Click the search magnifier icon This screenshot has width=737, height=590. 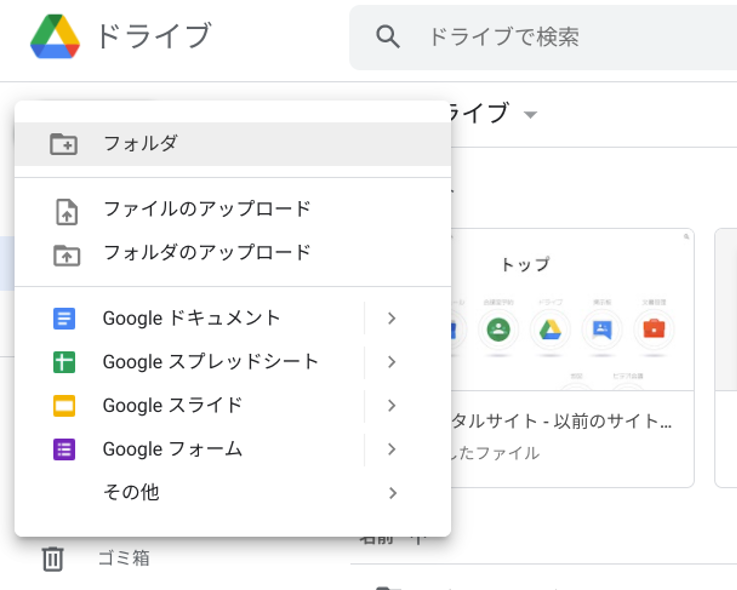pyautogui.click(x=388, y=37)
